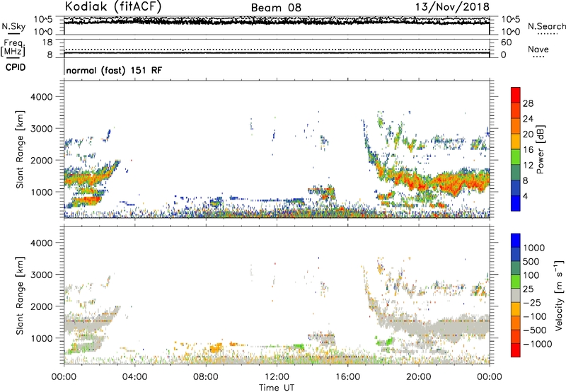Click the date "13/Nov/2018"
This screenshot has height=392, width=566.
453,6
